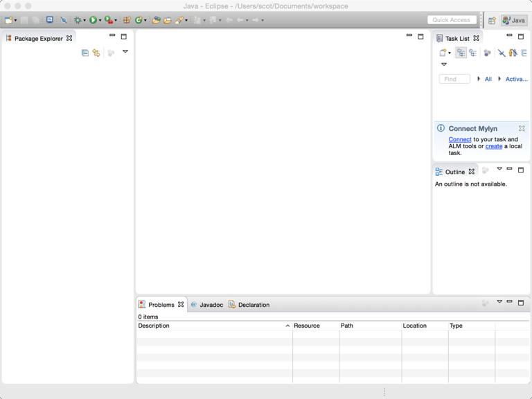Open the Run dropdown arrow

click(100, 21)
